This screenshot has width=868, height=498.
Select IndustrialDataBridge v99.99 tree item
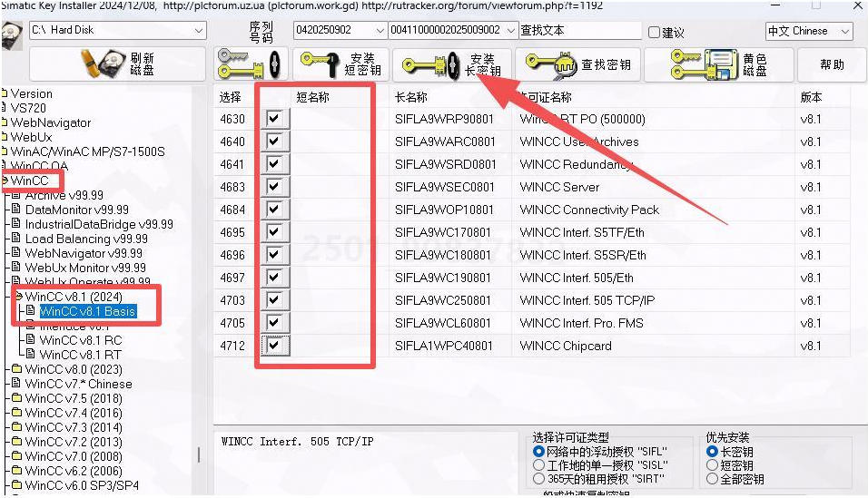tap(99, 224)
